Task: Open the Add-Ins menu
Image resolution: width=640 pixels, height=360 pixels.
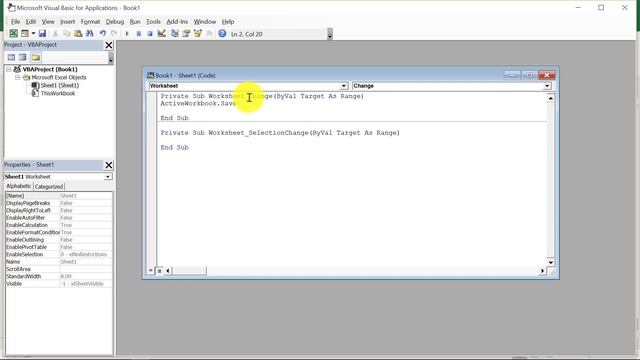Action: click(x=177, y=22)
